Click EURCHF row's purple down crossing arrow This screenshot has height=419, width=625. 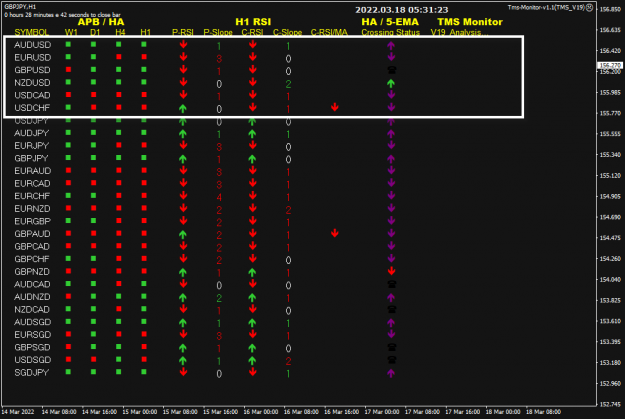[x=391, y=196]
